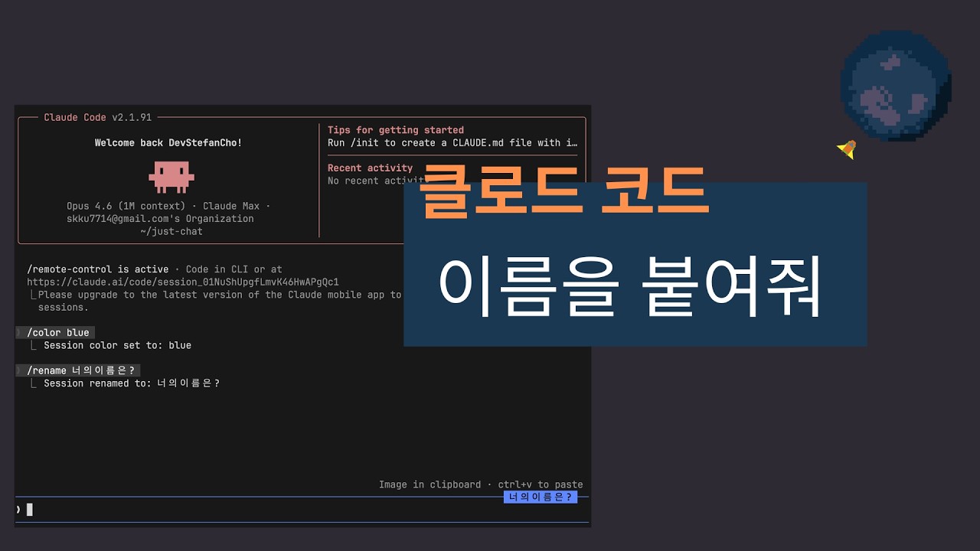Open the claude.ai session URL link
The width and height of the screenshot is (980, 551).
183,282
